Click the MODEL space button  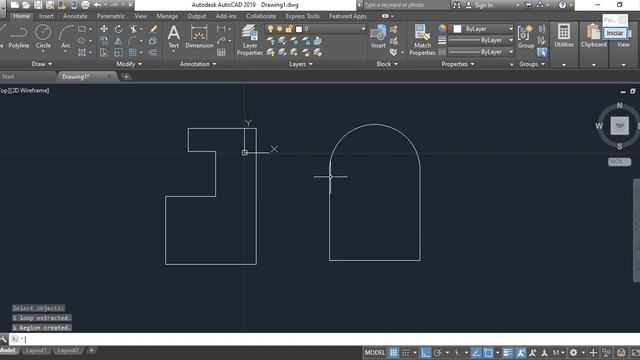[x=375, y=353]
